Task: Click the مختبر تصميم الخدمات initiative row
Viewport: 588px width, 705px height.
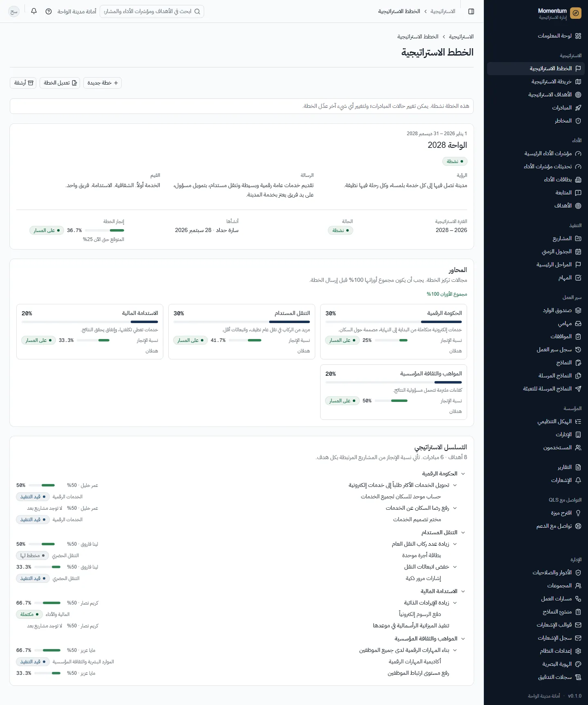Action: coord(417,520)
